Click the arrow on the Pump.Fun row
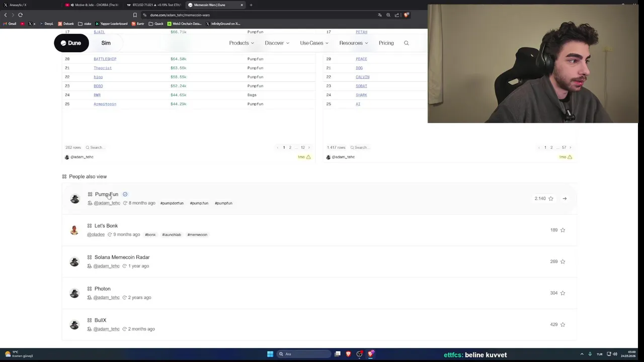The width and height of the screenshot is (644, 362). 565,199
